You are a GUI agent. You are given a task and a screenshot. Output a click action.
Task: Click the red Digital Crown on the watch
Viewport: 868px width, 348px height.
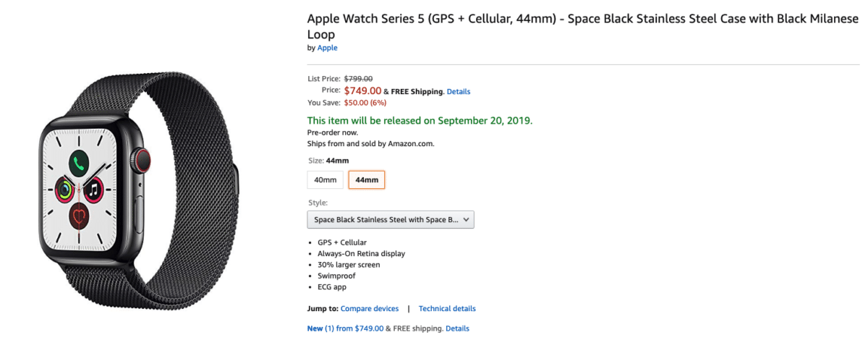tap(142, 159)
